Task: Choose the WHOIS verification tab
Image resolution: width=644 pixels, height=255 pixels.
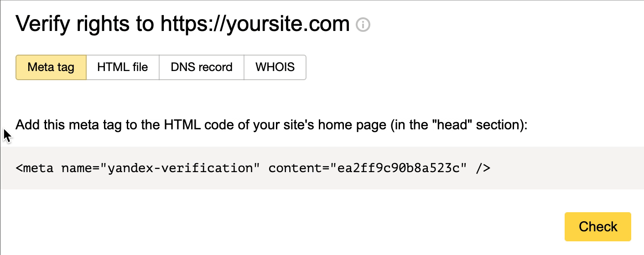Action: pyautogui.click(x=275, y=67)
